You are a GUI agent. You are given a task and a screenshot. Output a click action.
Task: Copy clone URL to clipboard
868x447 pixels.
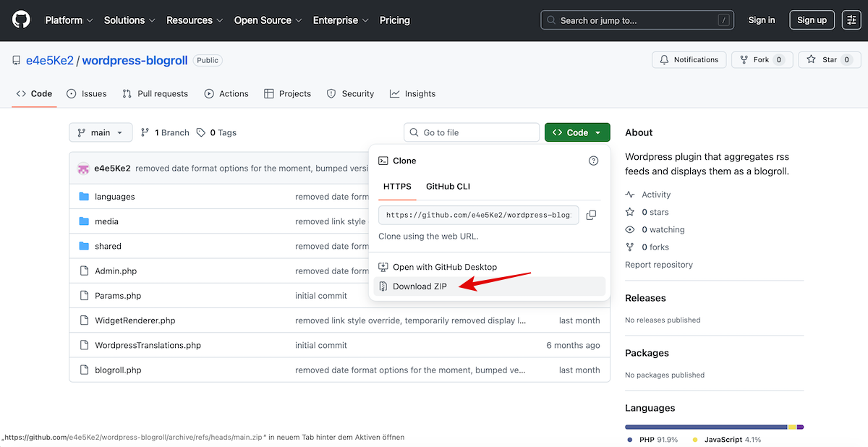click(x=591, y=215)
